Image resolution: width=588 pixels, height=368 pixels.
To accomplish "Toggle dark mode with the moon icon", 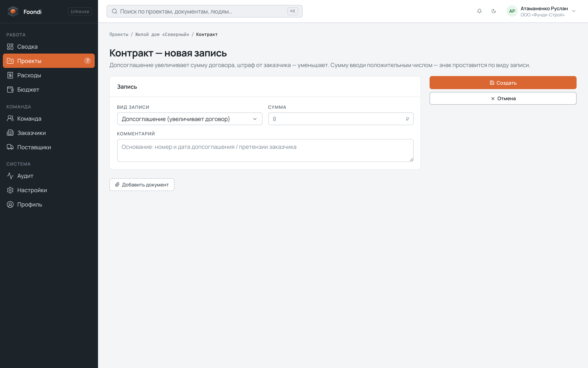I will (x=493, y=11).
